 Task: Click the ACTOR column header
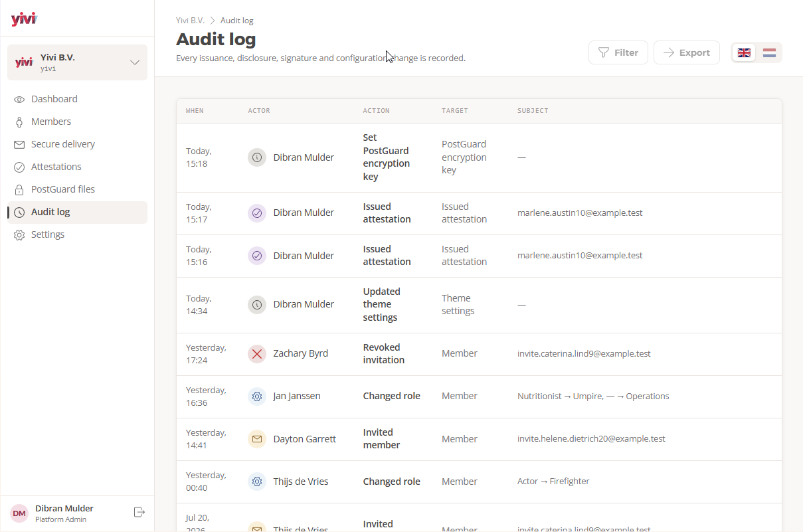259,111
